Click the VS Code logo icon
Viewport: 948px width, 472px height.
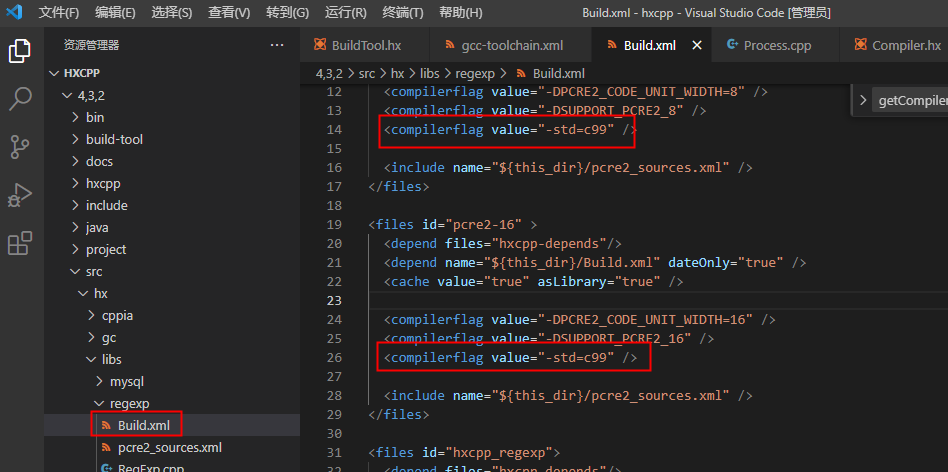click(x=17, y=13)
